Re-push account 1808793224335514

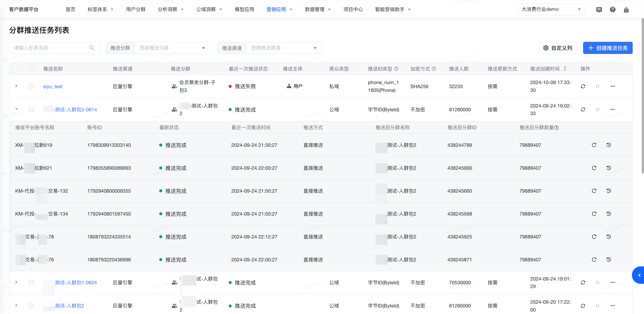click(594, 237)
